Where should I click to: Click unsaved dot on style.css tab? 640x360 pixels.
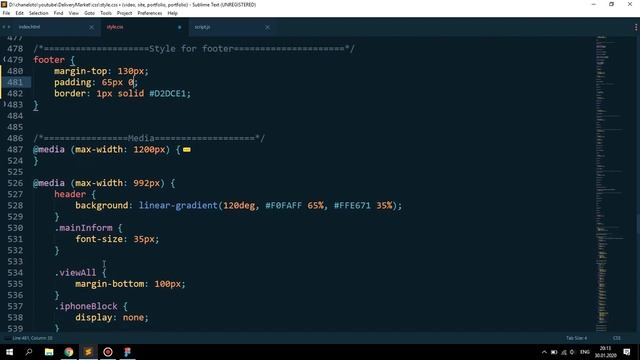[x=179, y=27]
